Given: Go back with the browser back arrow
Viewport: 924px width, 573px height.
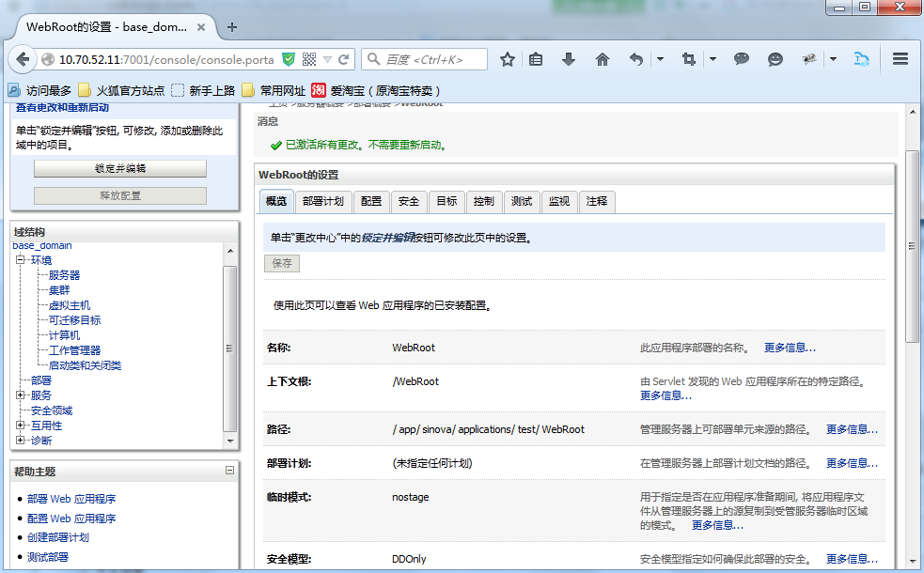Looking at the screenshot, I should (x=23, y=59).
